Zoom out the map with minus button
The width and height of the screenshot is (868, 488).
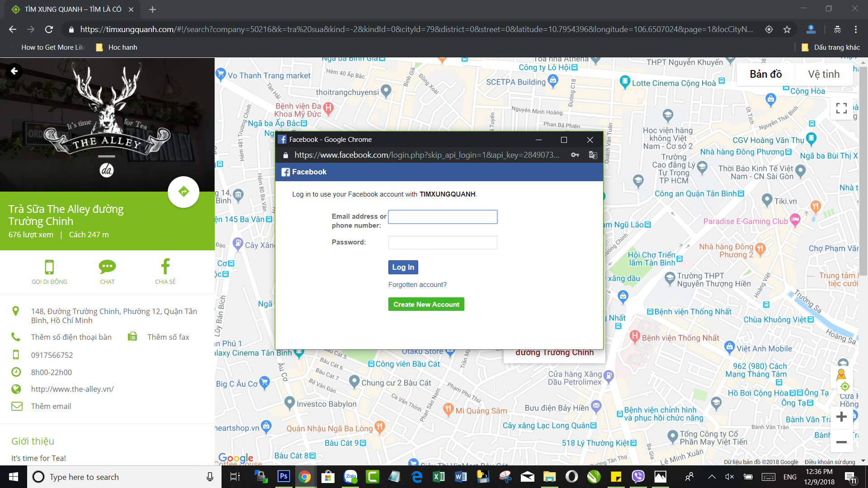[x=841, y=442]
